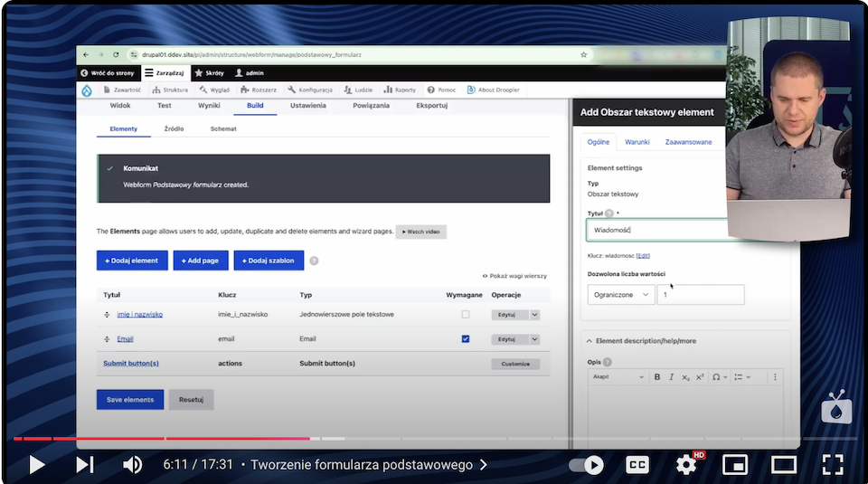Click help icon next to Tytuł
This screenshot has height=484, width=868.
[609, 214]
